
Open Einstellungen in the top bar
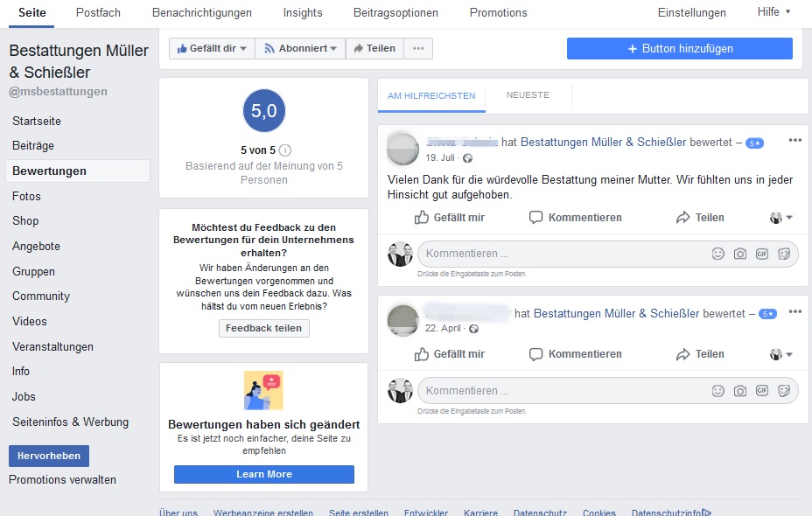[692, 13]
